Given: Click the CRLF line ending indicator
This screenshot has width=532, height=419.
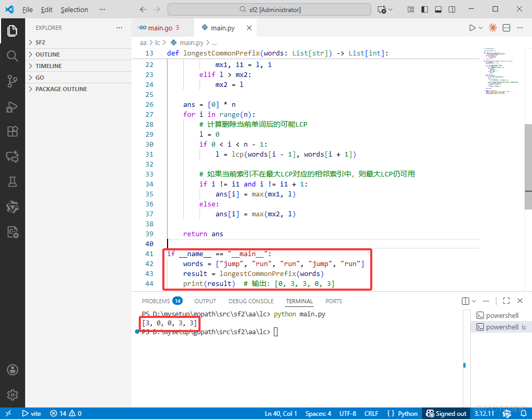Looking at the screenshot, I should coord(371,413).
